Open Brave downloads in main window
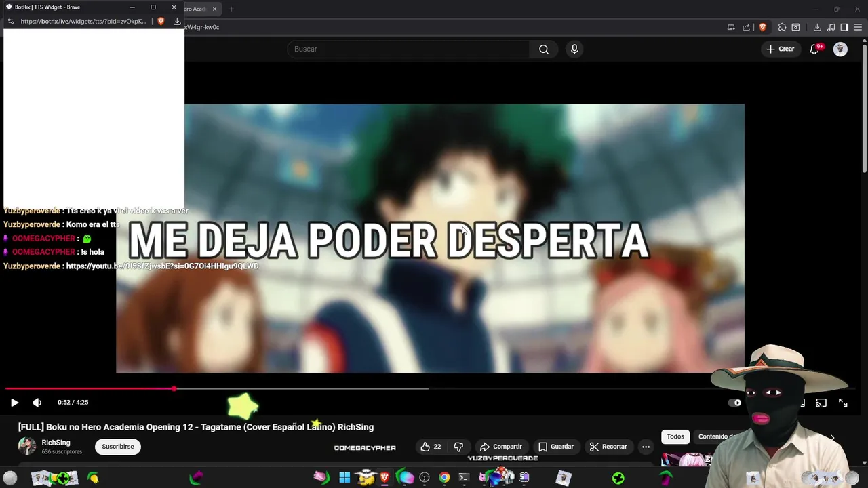The width and height of the screenshot is (868, 488). [817, 27]
